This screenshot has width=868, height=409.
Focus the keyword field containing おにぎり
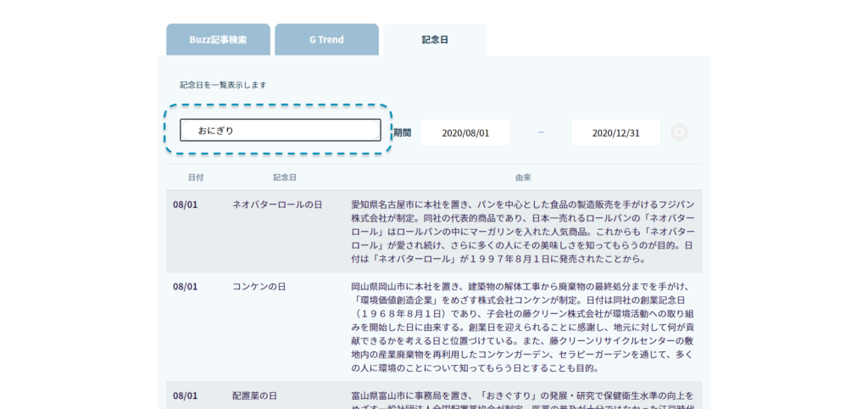click(280, 131)
